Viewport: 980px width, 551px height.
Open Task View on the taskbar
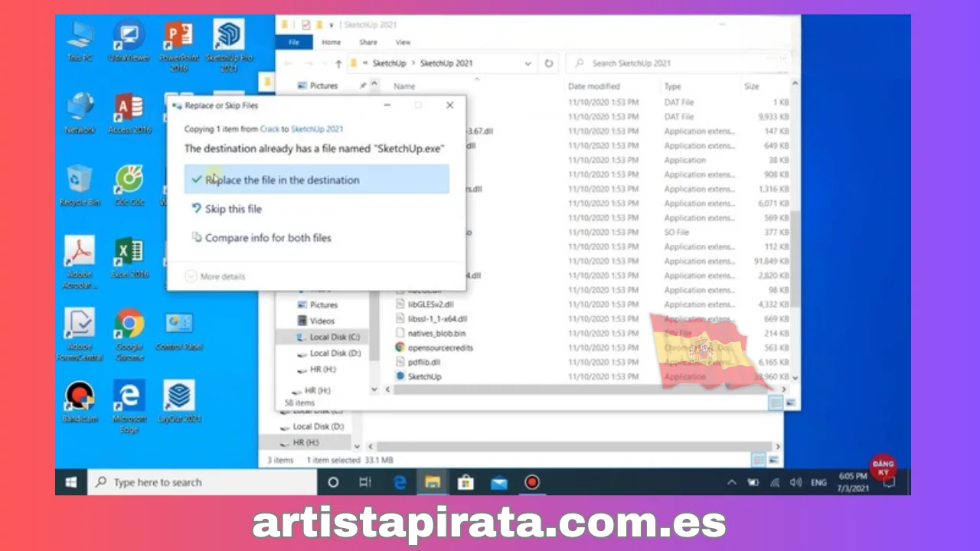point(365,482)
